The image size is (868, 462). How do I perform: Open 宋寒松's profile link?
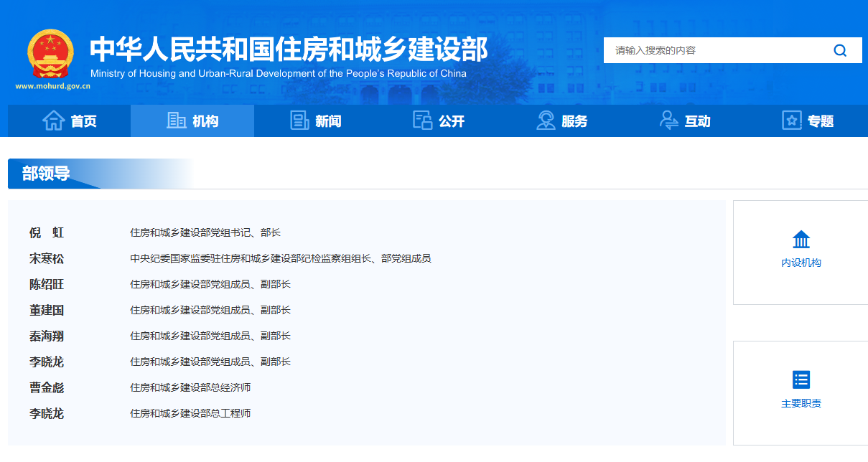click(47, 258)
